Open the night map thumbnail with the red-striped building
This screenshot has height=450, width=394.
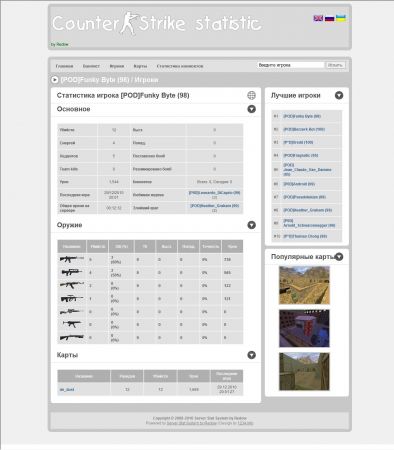point(304,328)
